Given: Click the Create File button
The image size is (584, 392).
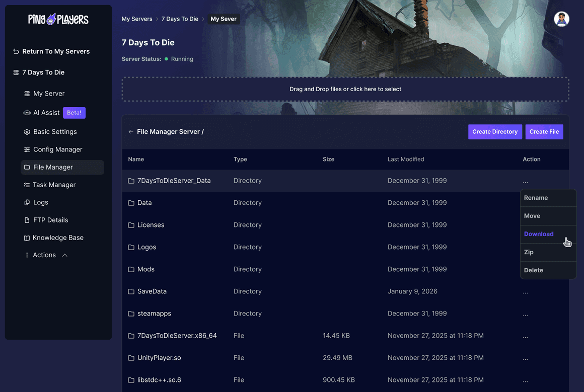Looking at the screenshot, I should click(x=544, y=132).
